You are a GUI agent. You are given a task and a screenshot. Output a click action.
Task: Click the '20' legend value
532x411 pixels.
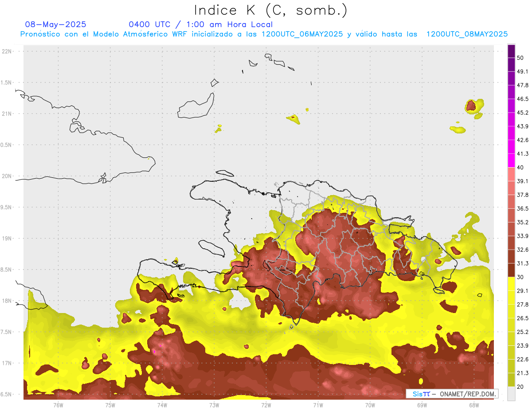pyautogui.click(x=520, y=387)
